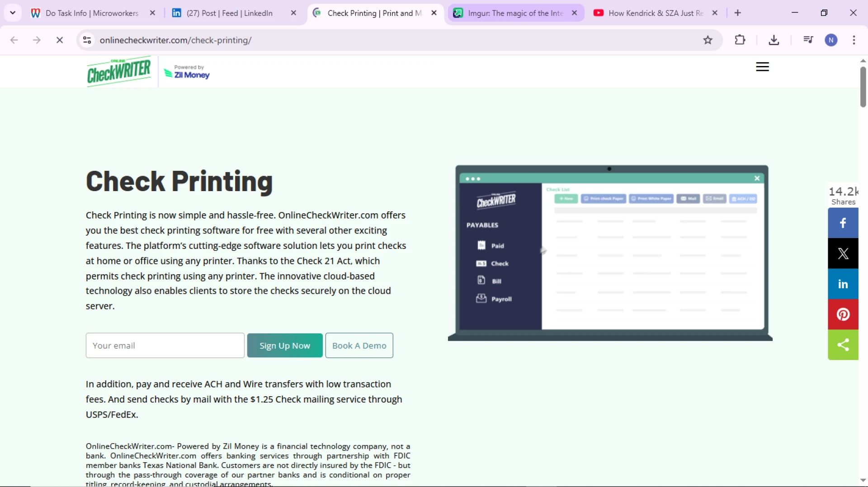Click the Sign Up Now button

click(285, 346)
